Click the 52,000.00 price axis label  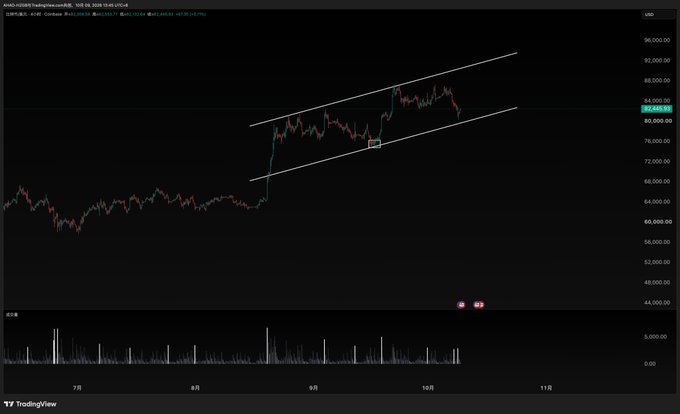coord(657,262)
